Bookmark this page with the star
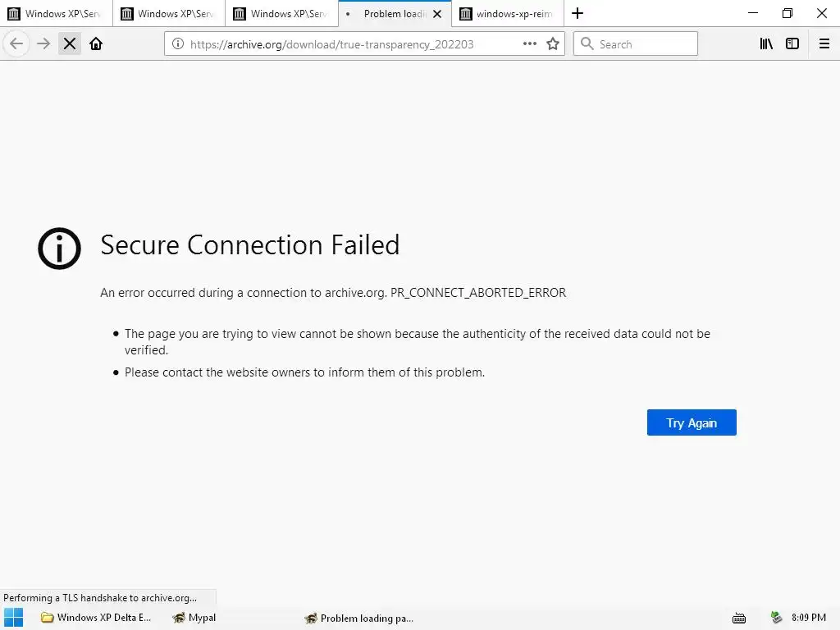This screenshot has height=630, width=840. tap(553, 44)
